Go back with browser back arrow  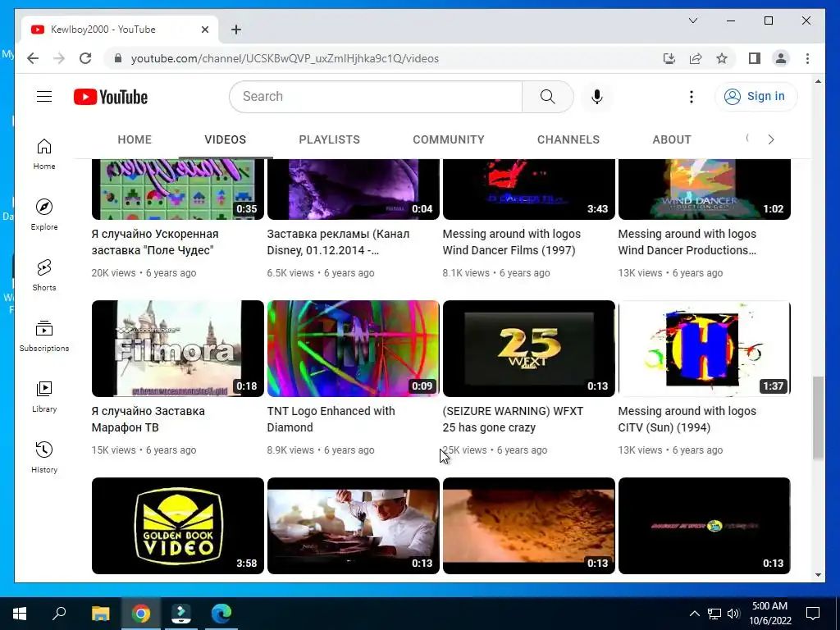point(33,58)
